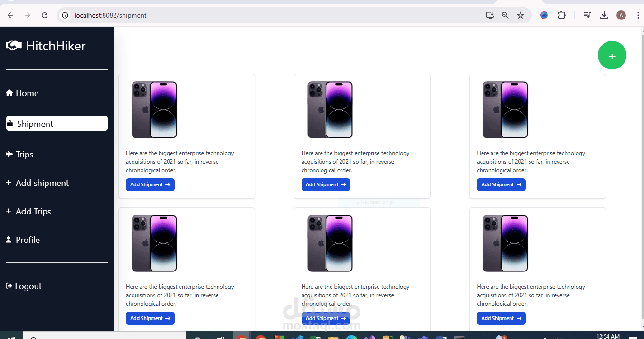This screenshot has width=644, height=339.
Task: Click the iPhone image on top row's last card
Action: click(505, 110)
